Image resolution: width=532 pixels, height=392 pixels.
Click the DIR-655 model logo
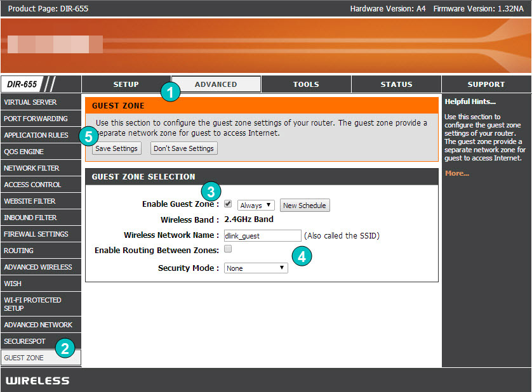[22, 84]
